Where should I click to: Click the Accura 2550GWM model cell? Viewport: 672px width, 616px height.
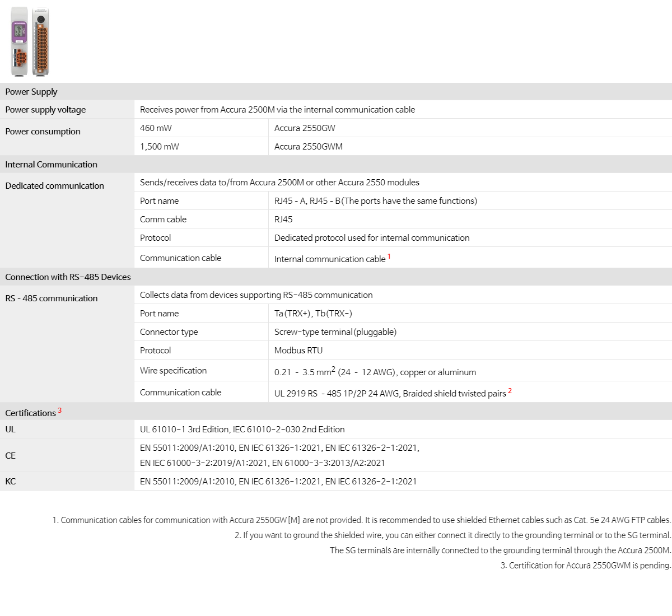pyautogui.click(x=308, y=147)
